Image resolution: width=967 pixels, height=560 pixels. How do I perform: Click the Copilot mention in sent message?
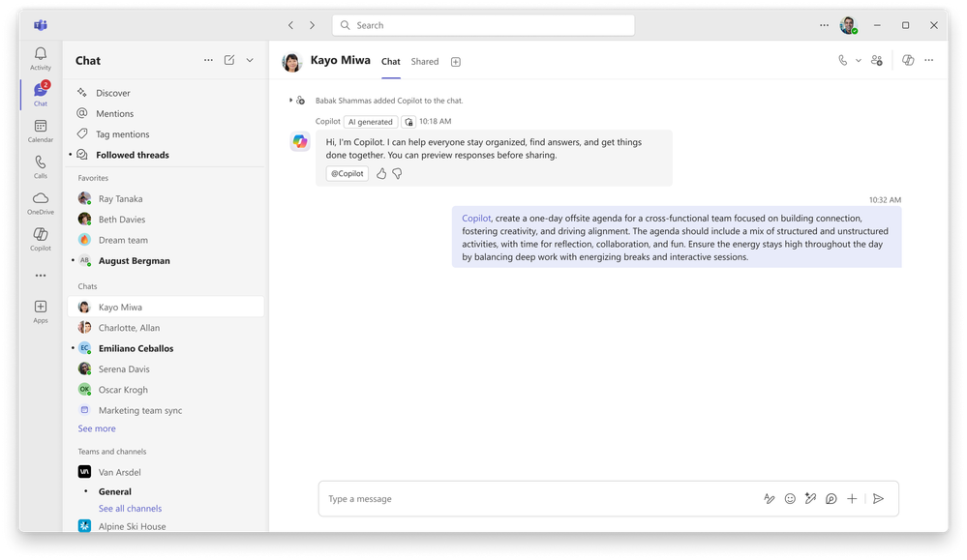[476, 218]
